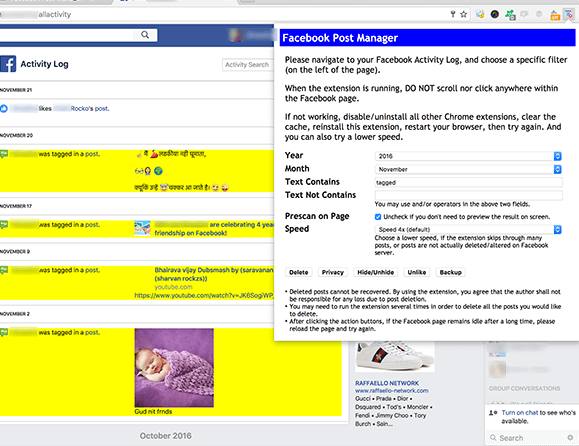Click the RAFFAELLO NETWORK ad title

[387, 383]
